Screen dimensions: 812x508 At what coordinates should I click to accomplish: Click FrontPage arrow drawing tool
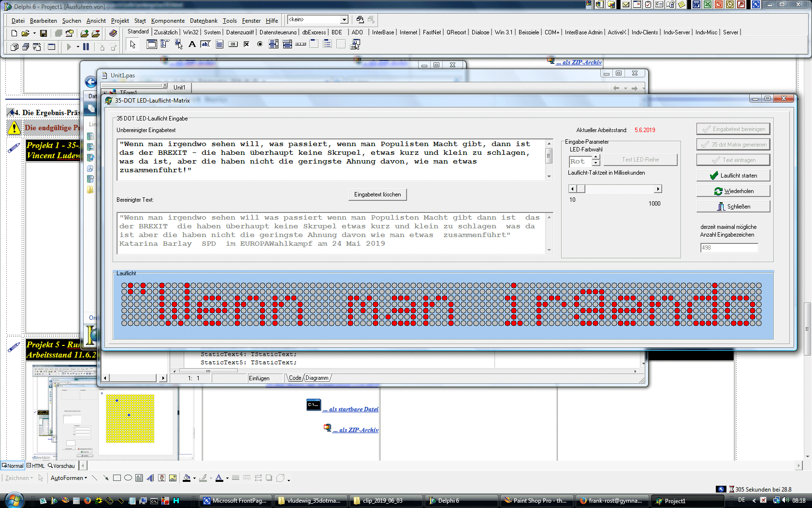point(106,478)
